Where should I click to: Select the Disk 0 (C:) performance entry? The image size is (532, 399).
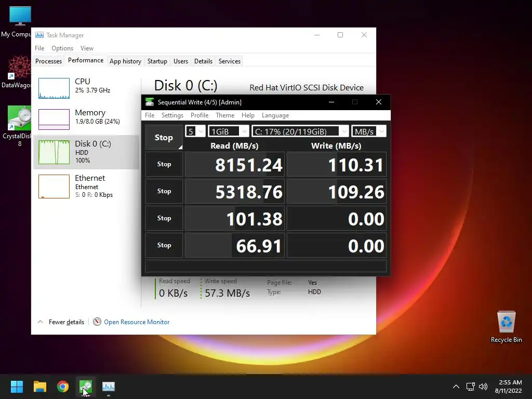click(x=86, y=152)
